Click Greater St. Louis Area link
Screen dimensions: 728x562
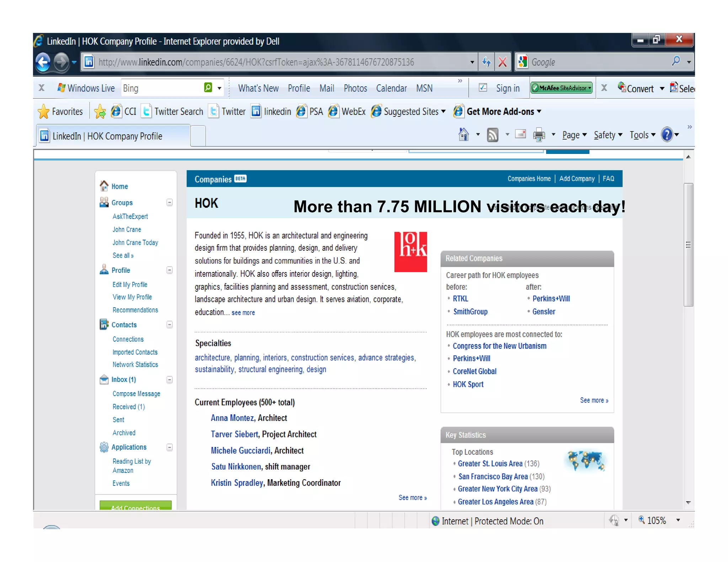click(x=490, y=464)
